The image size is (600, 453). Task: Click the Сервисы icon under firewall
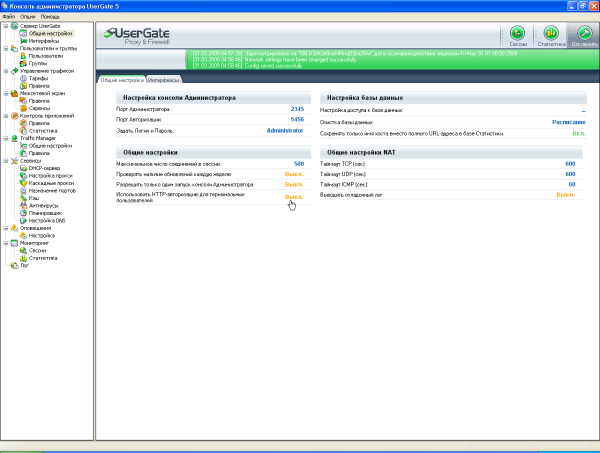(x=23, y=108)
